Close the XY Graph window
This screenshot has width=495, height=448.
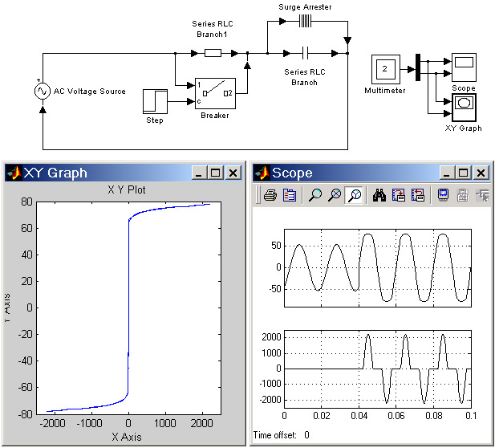(x=233, y=173)
